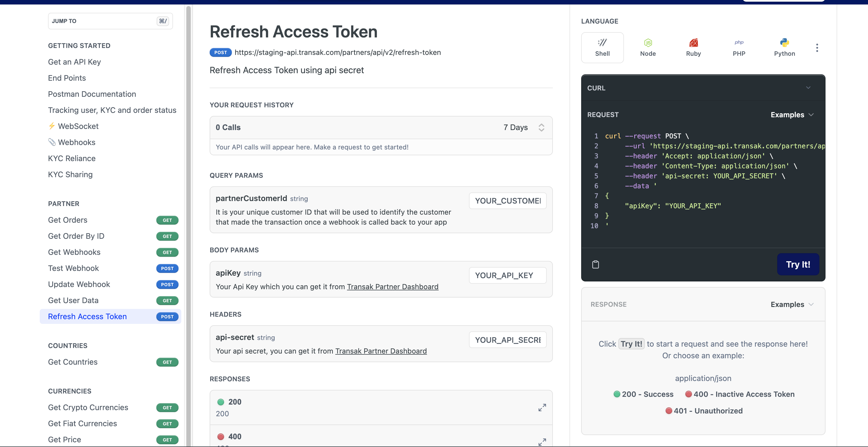Select the Node language icon
868x447 pixels.
click(x=648, y=47)
